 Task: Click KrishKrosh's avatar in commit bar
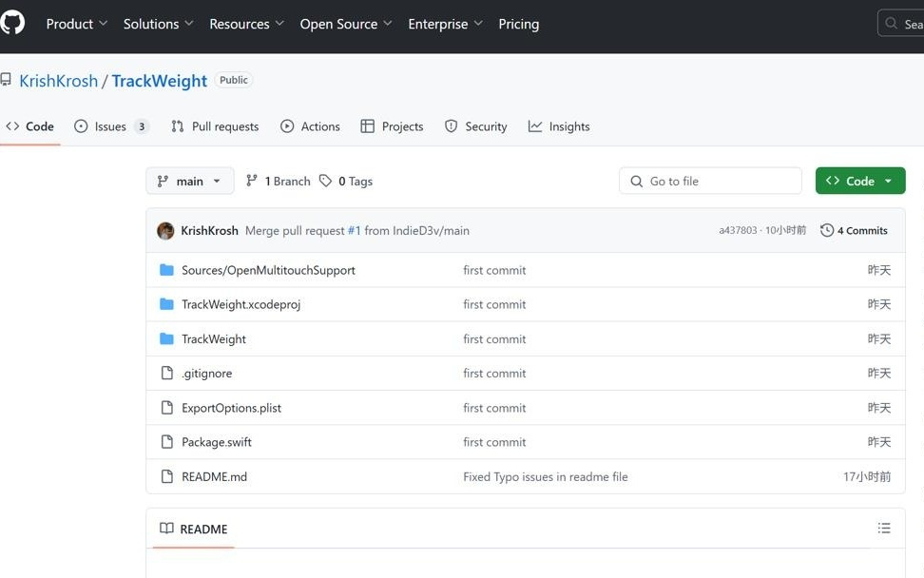[165, 230]
